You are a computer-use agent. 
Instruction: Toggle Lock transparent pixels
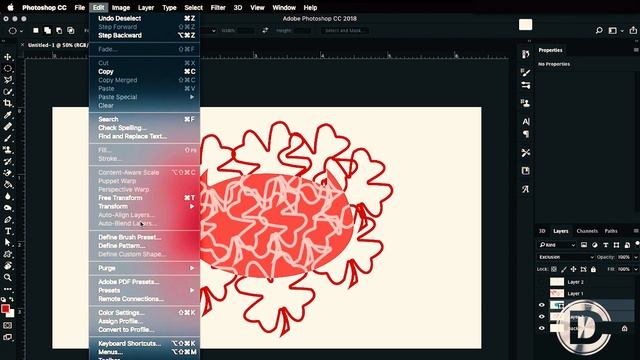554,269
